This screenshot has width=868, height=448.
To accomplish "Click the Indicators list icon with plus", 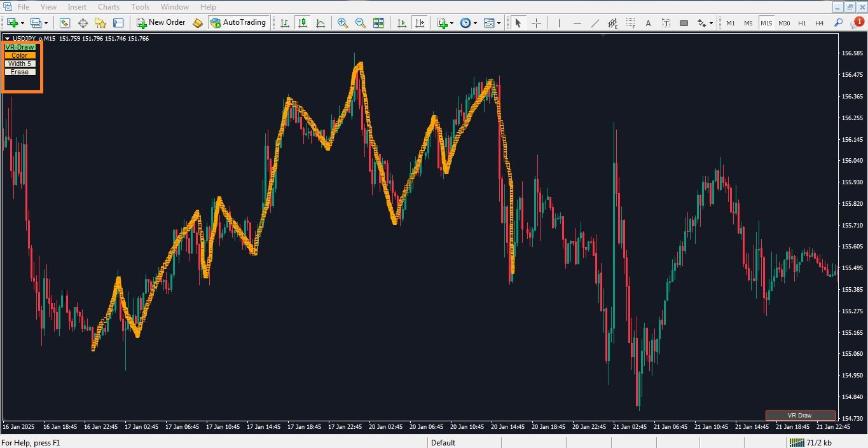I will 443,23.
